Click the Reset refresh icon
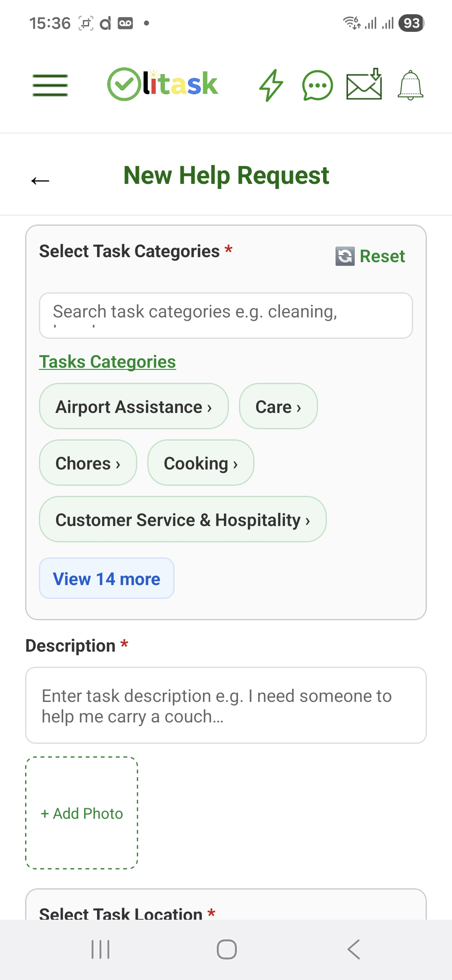 pyautogui.click(x=345, y=256)
